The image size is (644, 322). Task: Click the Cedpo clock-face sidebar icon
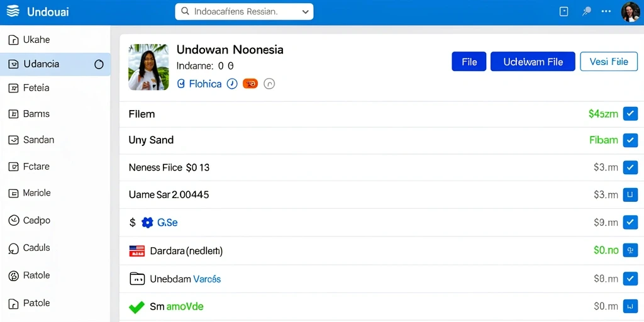(14, 221)
